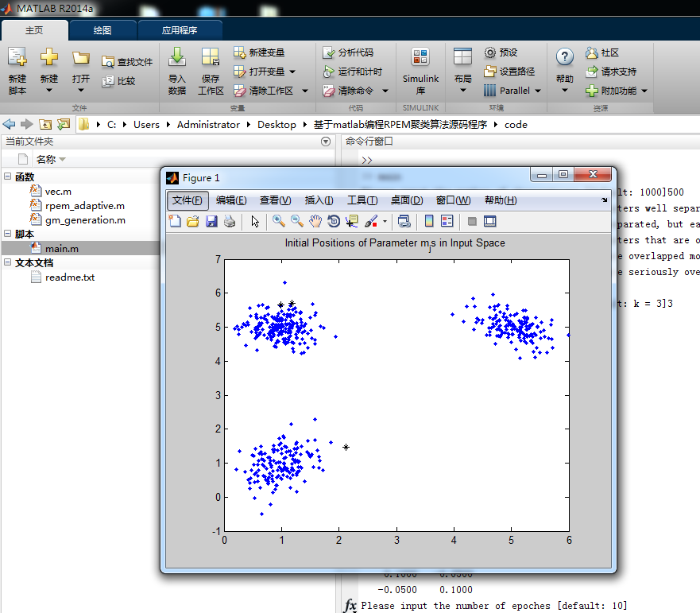Select the Edit Plot arrow tool

(255, 221)
